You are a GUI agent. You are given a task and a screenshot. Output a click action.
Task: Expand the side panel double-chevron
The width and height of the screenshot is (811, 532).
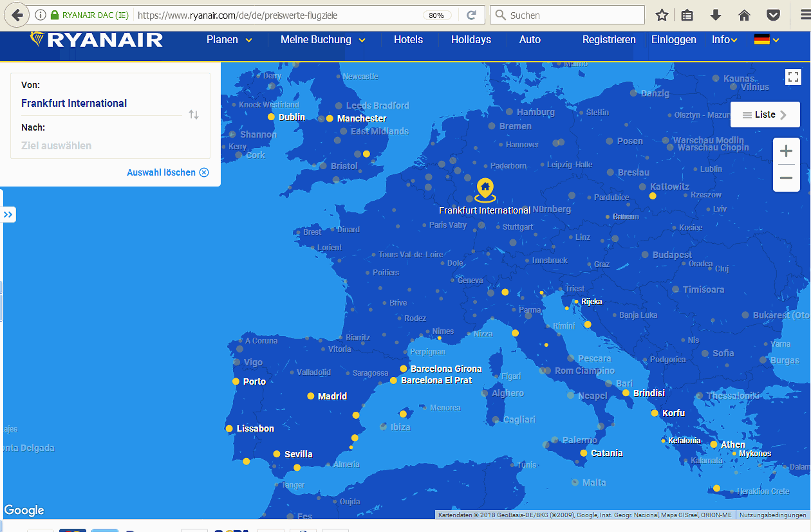8,214
